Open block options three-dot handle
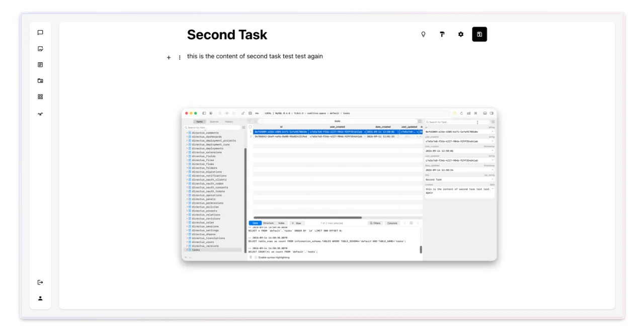The height and width of the screenshot is (330, 644). click(180, 57)
